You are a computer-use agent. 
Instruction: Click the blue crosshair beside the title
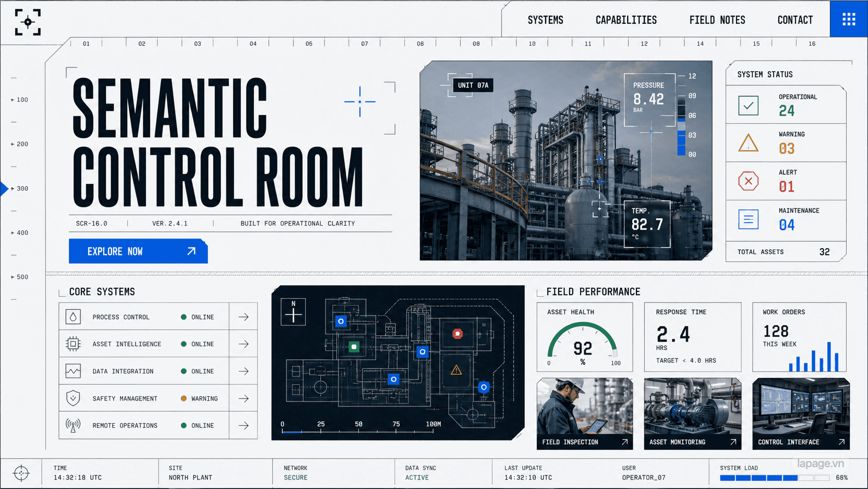click(x=360, y=101)
